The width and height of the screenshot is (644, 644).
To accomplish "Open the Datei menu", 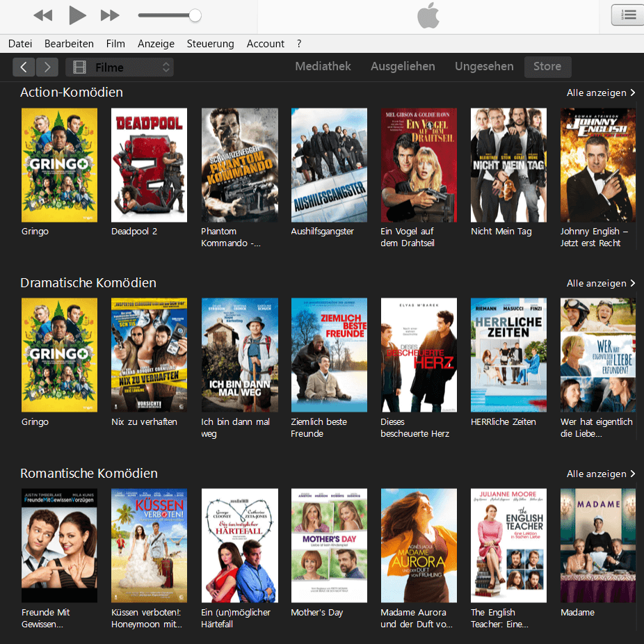I will click(x=20, y=44).
